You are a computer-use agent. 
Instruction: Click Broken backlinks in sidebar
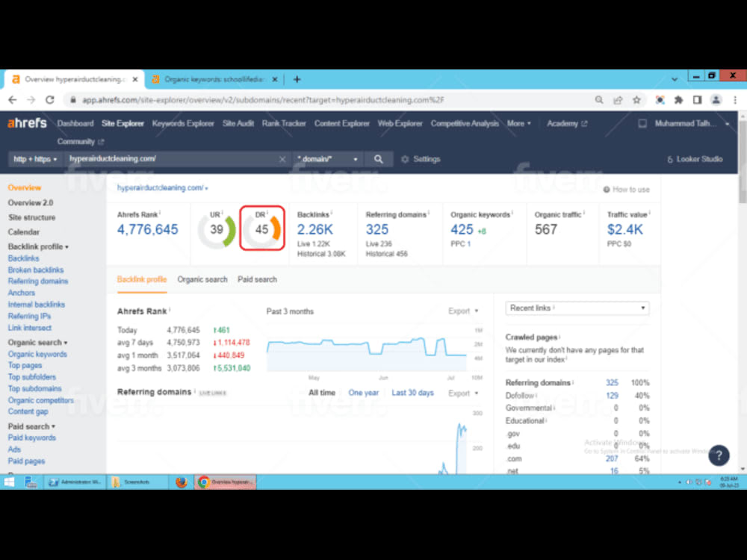coord(36,270)
